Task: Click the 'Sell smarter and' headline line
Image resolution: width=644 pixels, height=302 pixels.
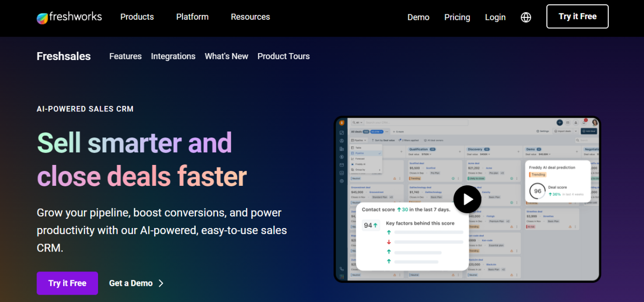Action: click(x=134, y=142)
